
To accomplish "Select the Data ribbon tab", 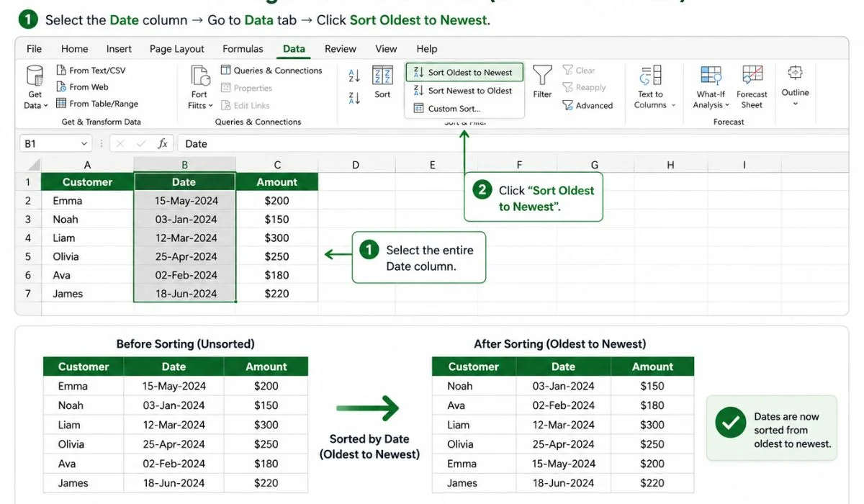I will (294, 49).
